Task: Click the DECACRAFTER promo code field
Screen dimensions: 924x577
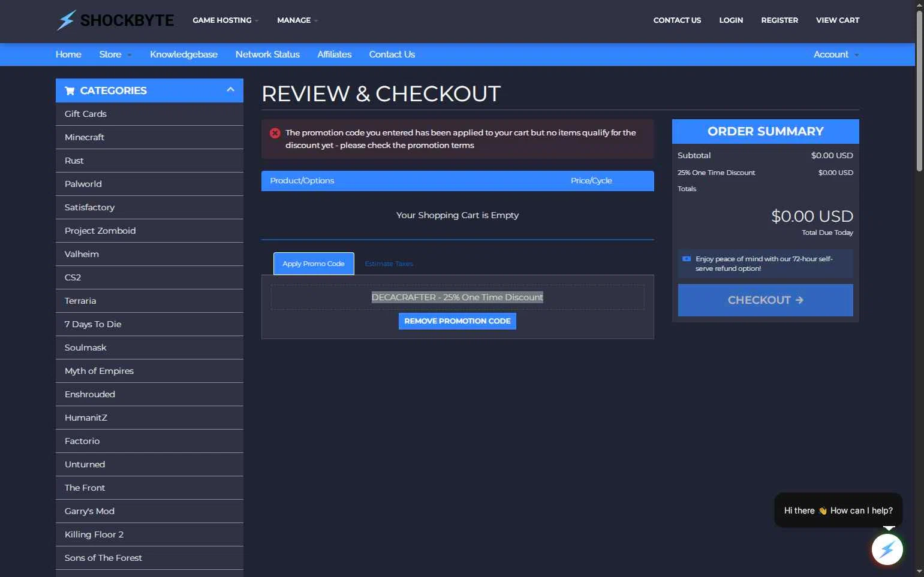Action: tap(458, 297)
